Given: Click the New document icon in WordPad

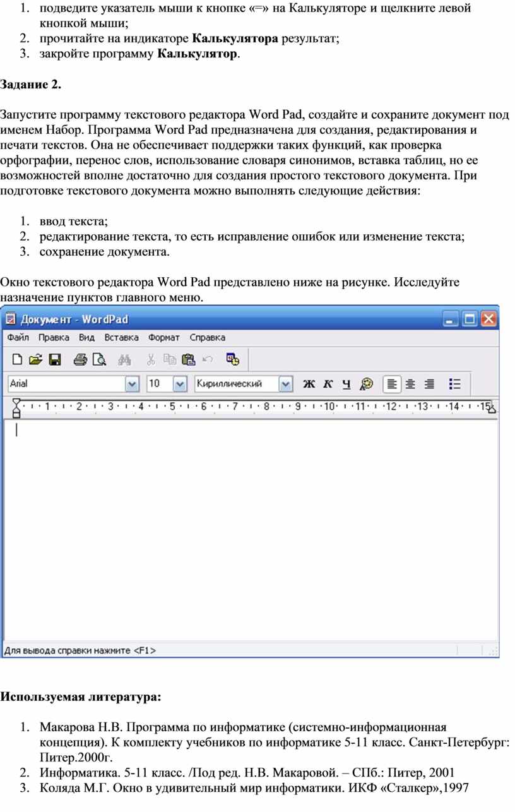Looking at the screenshot, I should click(17, 359).
